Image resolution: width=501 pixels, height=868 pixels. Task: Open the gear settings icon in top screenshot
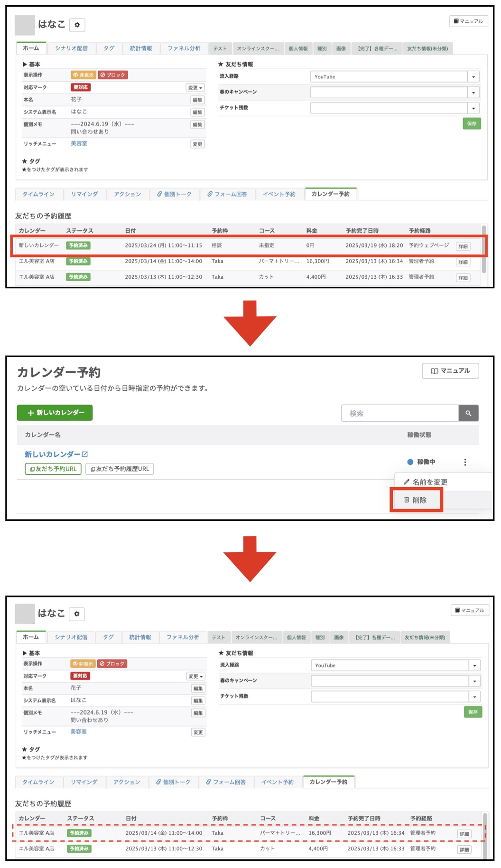[x=77, y=25]
